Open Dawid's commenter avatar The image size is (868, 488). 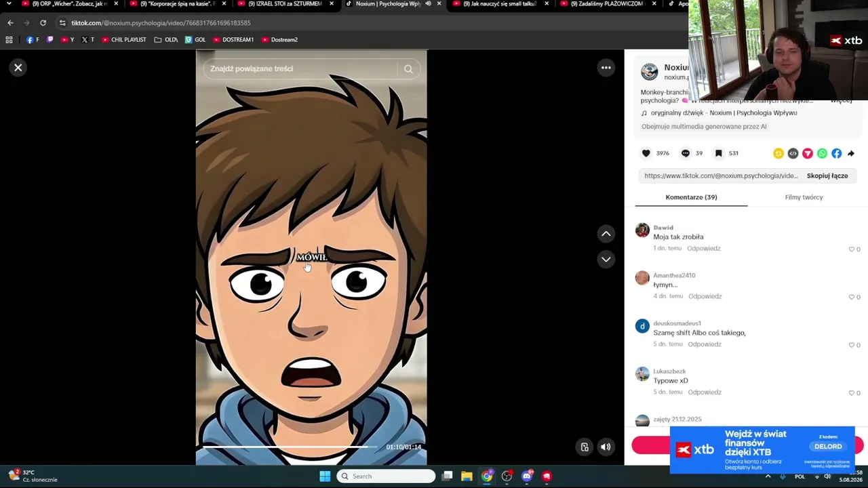pos(642,230)
